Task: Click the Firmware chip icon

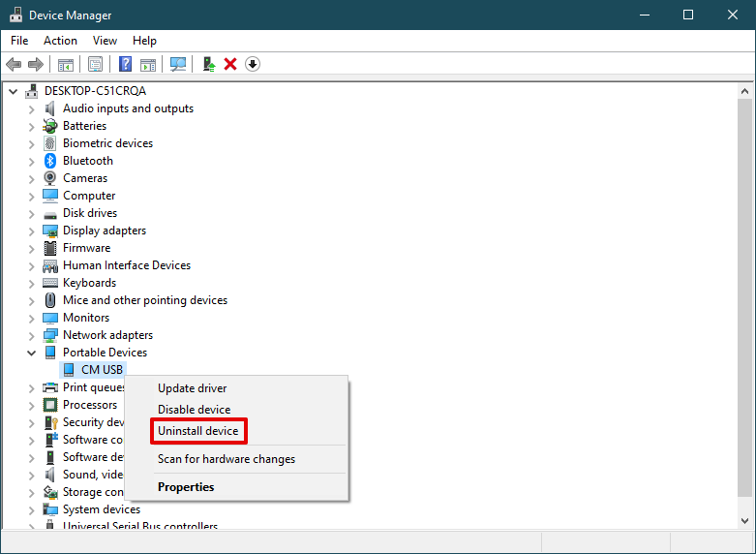Action: point(50,248)
